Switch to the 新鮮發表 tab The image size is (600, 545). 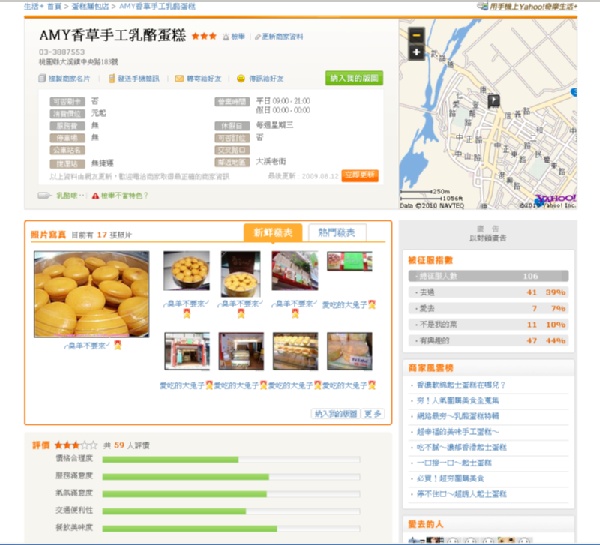tap(273, 232)
